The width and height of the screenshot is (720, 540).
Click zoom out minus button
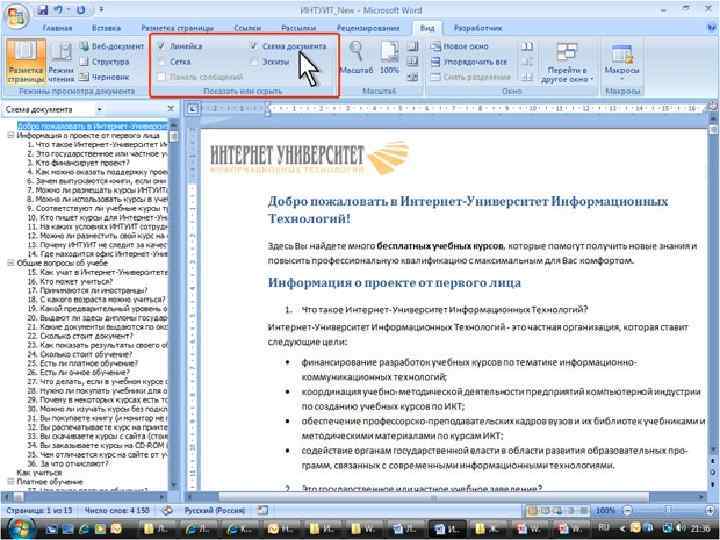tap(628, 510)
